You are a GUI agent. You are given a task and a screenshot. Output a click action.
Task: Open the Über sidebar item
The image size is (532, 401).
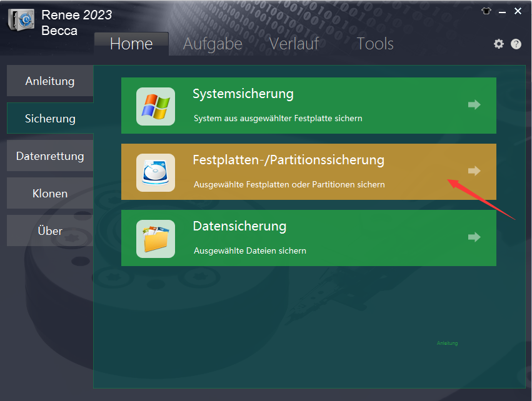(x=50, y=231)
